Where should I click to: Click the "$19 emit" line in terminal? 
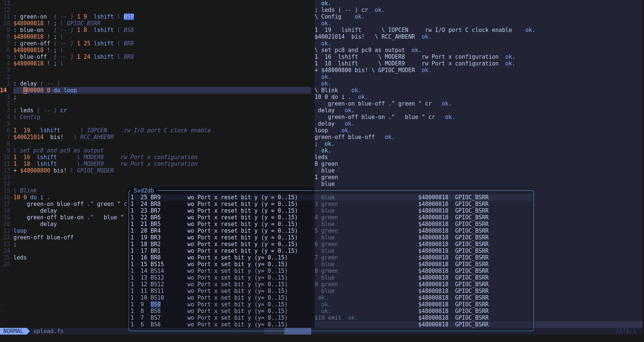(x=328, y=318)
